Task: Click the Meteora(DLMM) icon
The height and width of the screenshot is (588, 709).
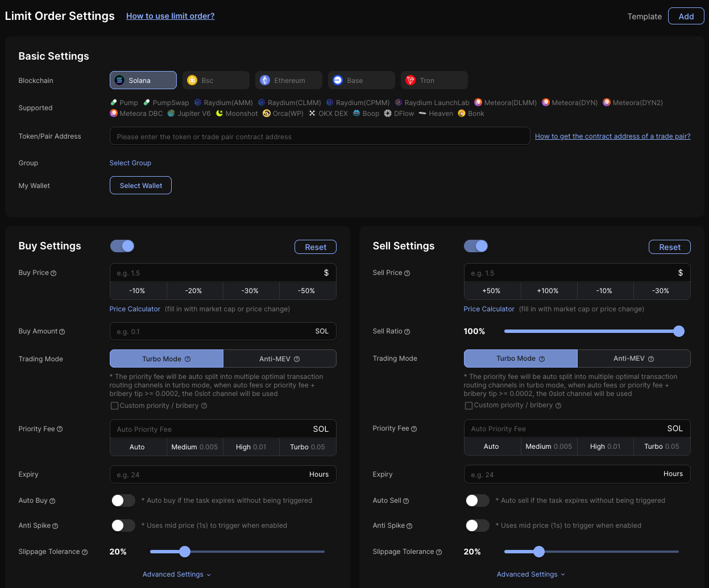Action: pos(478,103)
